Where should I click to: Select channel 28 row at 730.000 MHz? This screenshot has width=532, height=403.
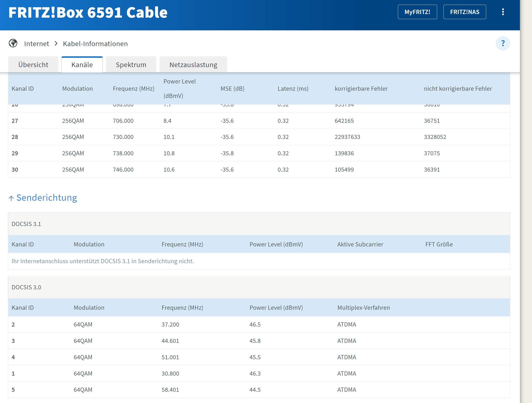(123, 137)
